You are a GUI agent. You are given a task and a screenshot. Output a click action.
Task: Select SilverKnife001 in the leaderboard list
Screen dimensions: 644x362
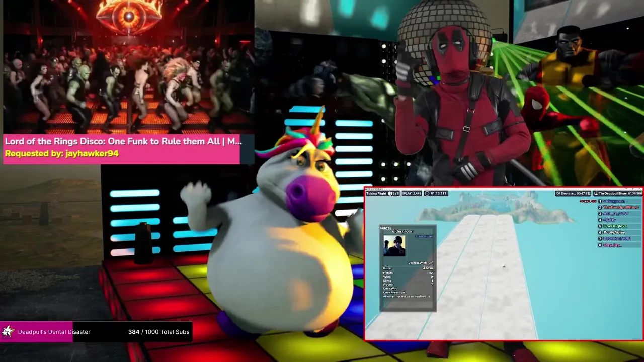pyautogui.click(x=617, y=239)
